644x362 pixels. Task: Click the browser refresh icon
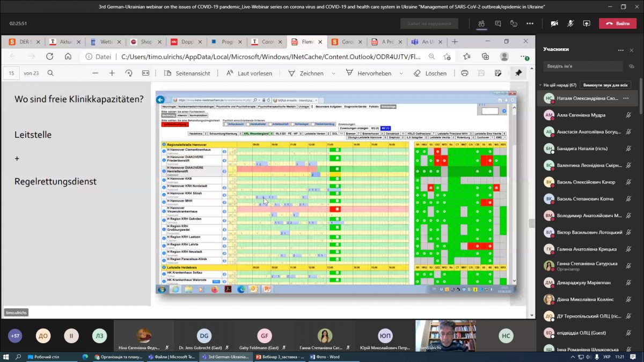pyautogui.click(x=49, y=56)
